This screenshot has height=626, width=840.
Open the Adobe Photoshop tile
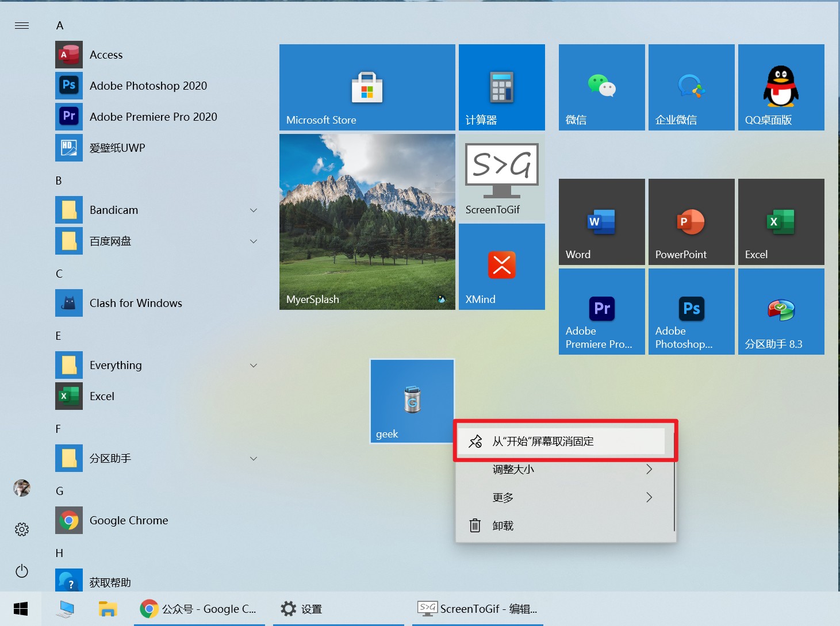(692, 312)
